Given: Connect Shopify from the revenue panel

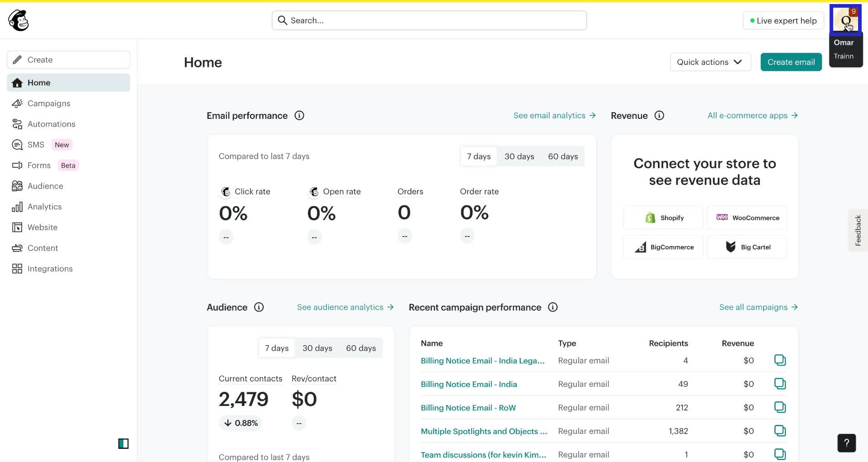Looking at the screenshot, I should [x=663, y=217].
